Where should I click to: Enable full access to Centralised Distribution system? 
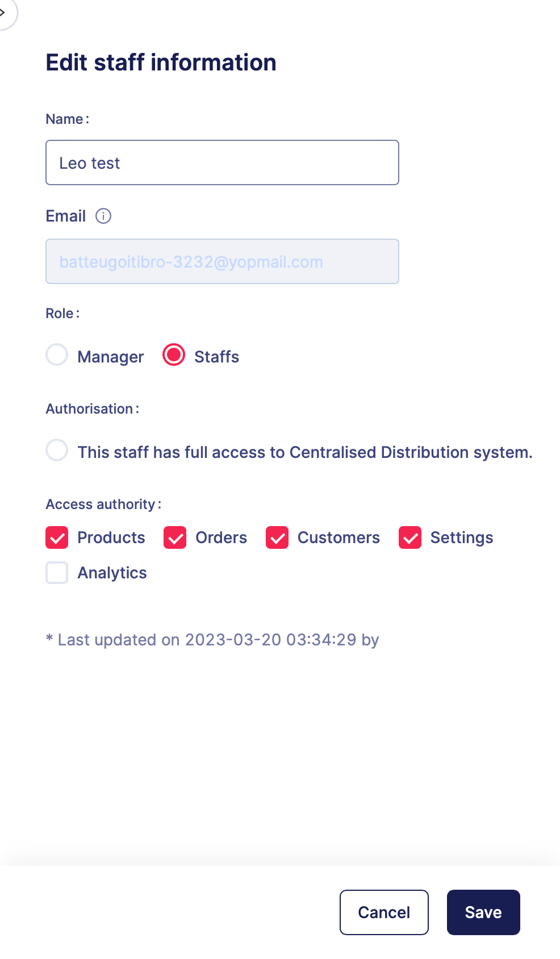click(57, 451)
